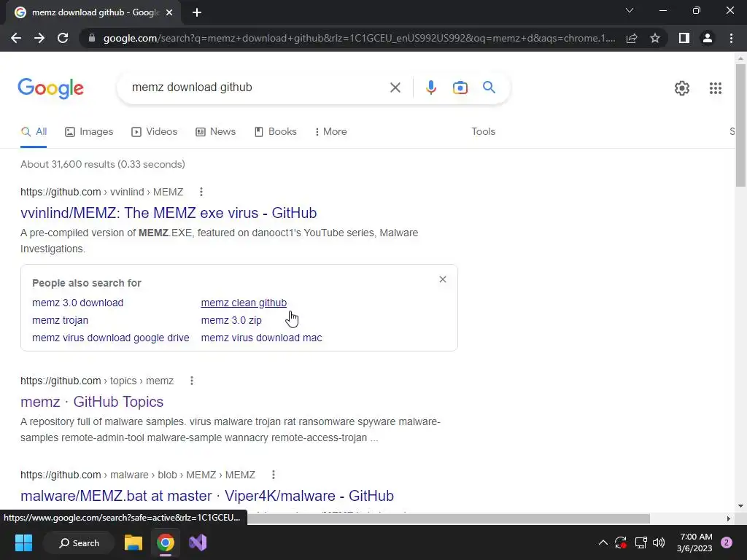The image size is (747, 560).
Task: Open the memz GitHub Topics result
Action: click(92, 402)
